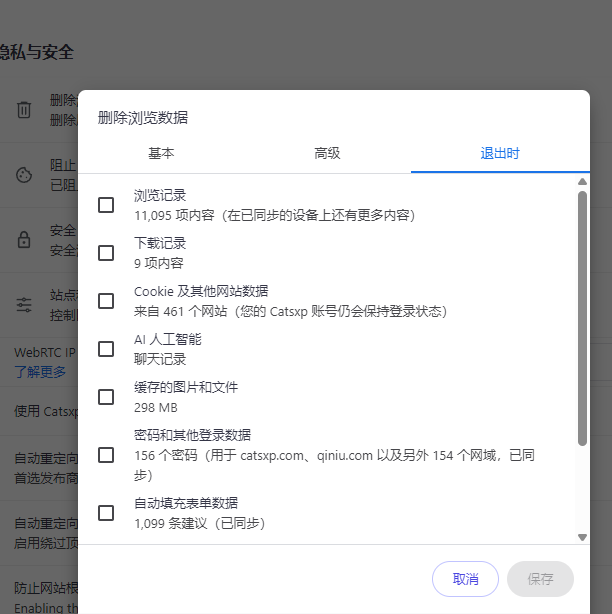
Task: Click the text 11,095 项内容
Action: pos(174,215)
